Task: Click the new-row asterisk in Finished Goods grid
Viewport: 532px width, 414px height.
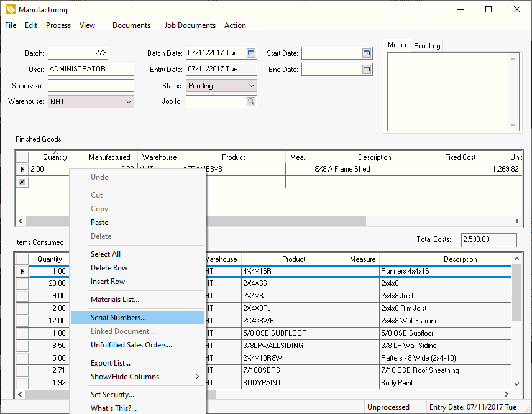Action: click(x=22, y=181)
